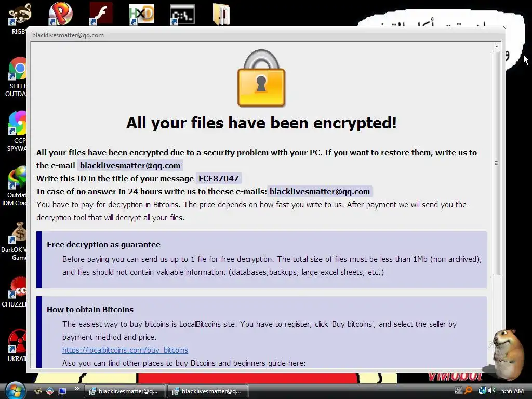The width and height of the screenshot is (532, 399).
Task: Open the zipped folder icon on desktop
Action: pyautogui.click(x=221, y=14)
